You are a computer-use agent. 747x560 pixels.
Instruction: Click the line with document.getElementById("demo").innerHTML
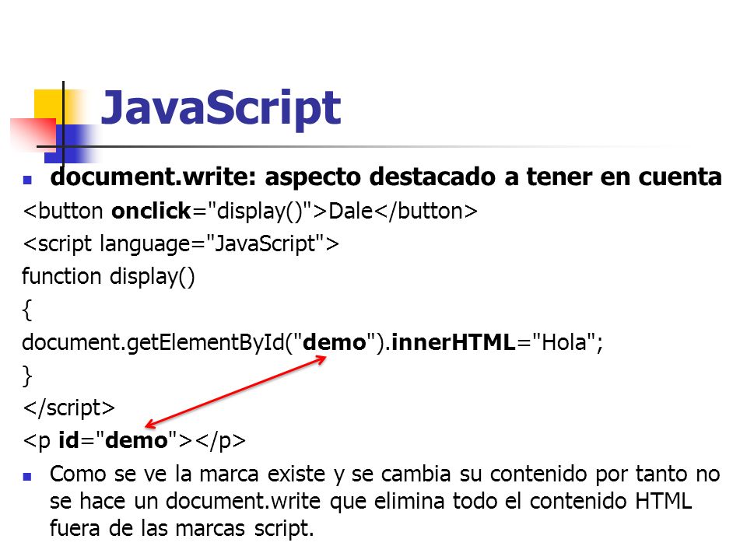tap(313, 342)
